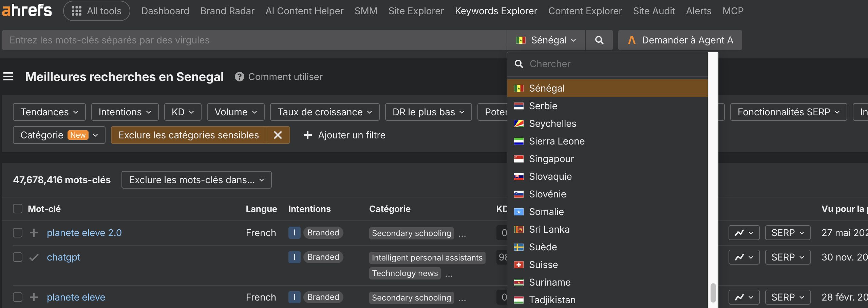This screenshot has width=868, height=308.
Task: Select Suède from the country list
Action: point(607,247)
